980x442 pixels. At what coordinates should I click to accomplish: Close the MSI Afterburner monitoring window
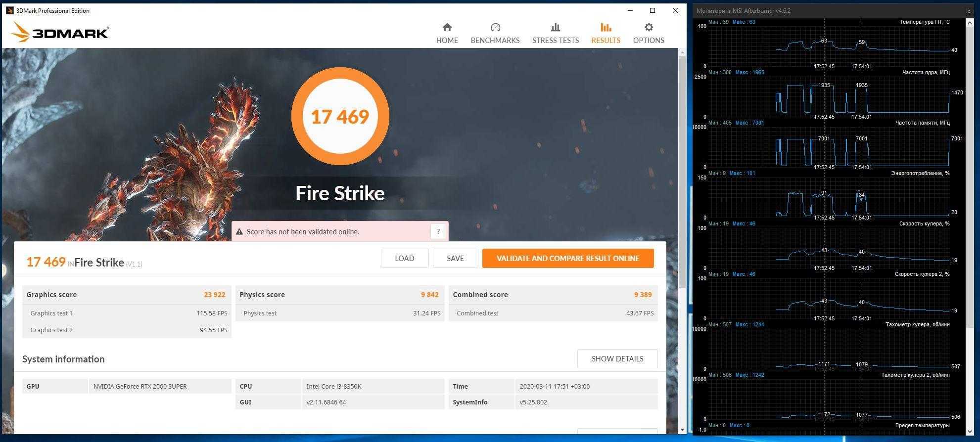[x=968, y=11]
